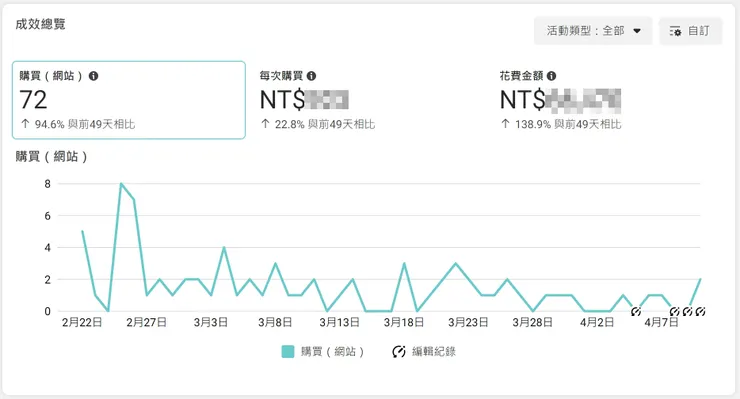
Task: Click the 成效總覽 heading
Action: 41,24
